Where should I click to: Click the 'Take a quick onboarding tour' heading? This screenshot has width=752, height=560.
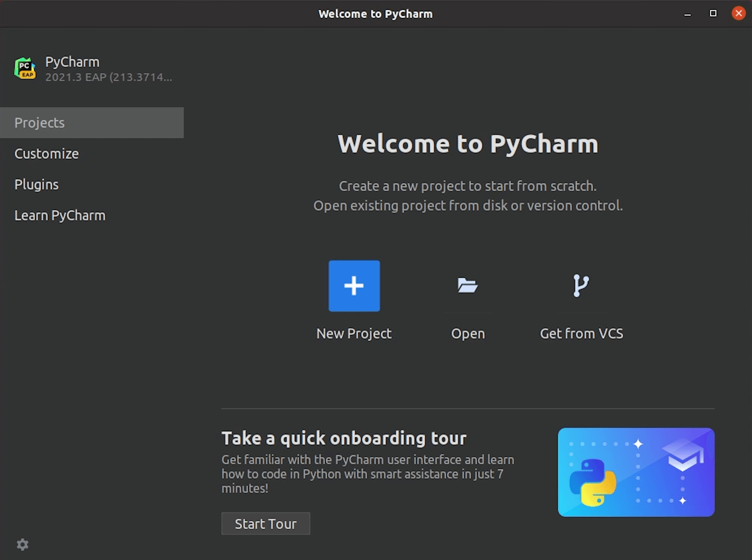344,438
